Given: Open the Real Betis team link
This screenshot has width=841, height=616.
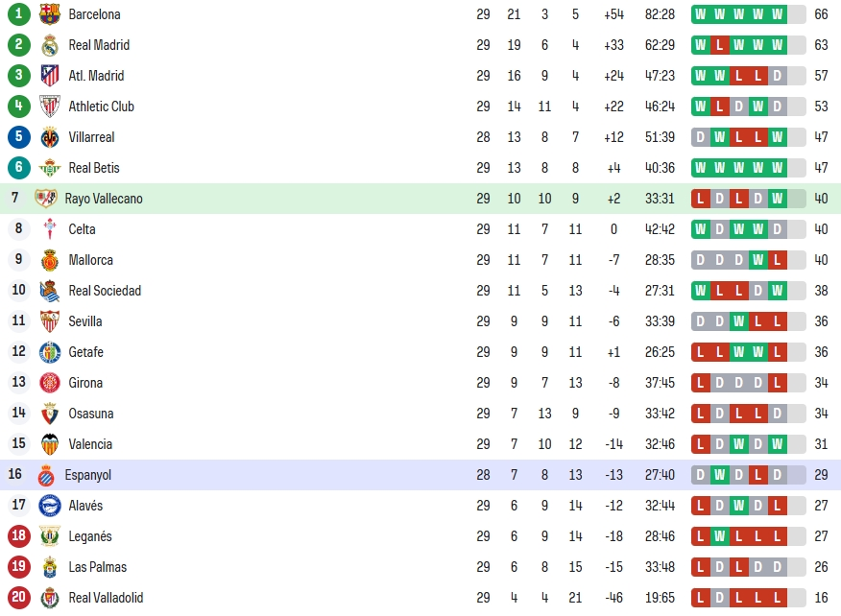Looking at the screenshot, I should [94, 168].
